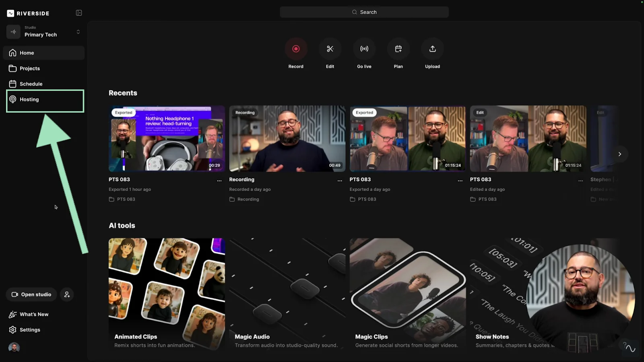Start a new recording with Record
The image size is (644, 362).
(x=296, y=49)
